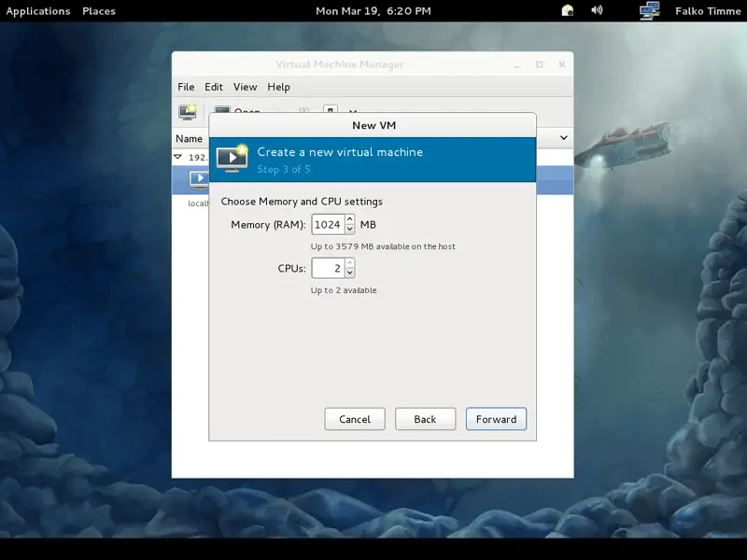Decrease Memory (RAM) with down arrow
The width and height of the screenshot is (747, 560).
click(350, 230)
